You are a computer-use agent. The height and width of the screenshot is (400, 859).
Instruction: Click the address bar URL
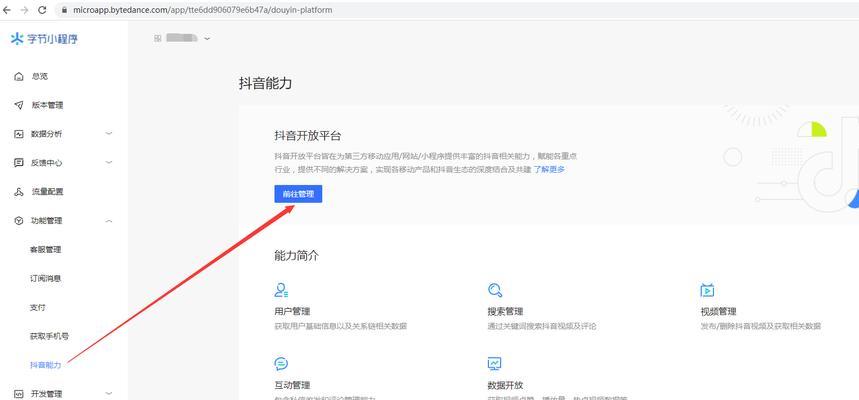click(202, 10)
